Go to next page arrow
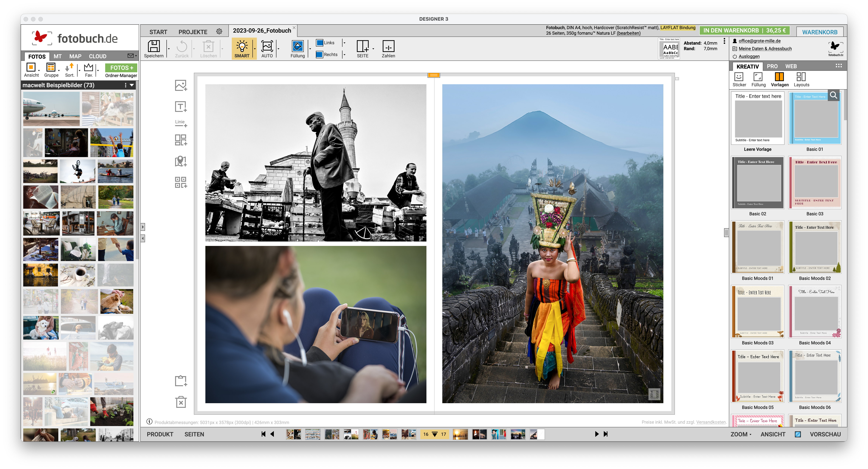The height and width of the screenshot is (469, 868). click(596, 434)
